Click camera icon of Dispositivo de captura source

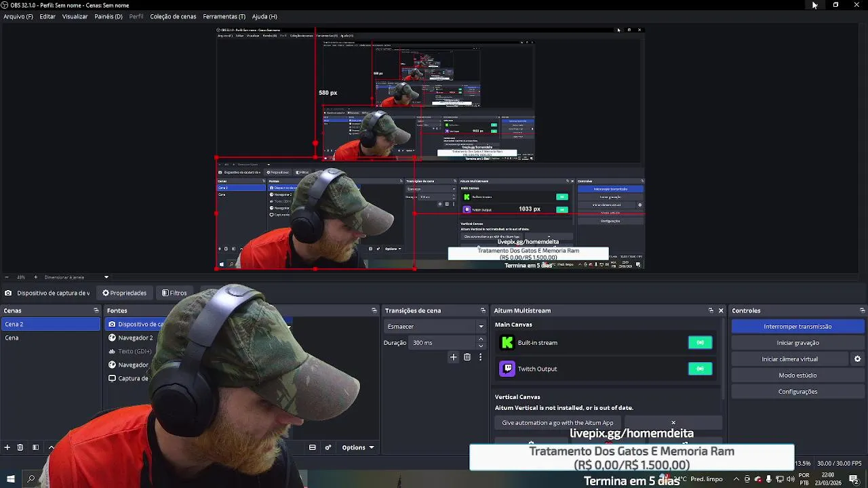point(112,324)
